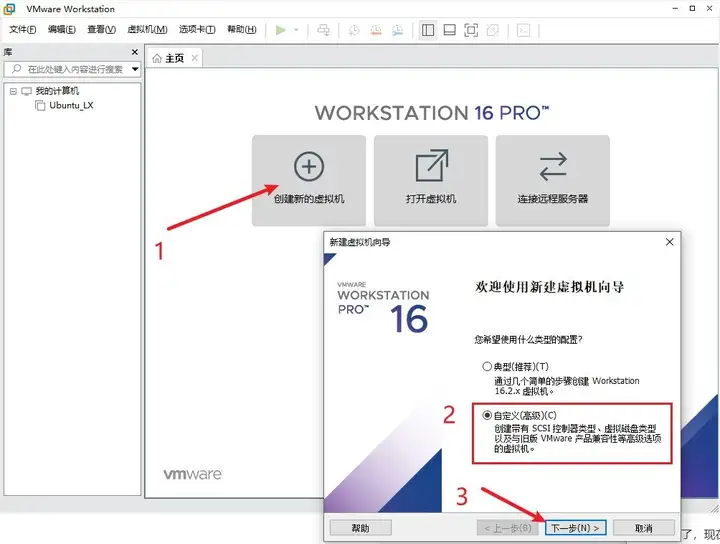This screenshot has width=720, height=544.
Task: Click the 帮助 button in wizard
Action: coord(360,528)
